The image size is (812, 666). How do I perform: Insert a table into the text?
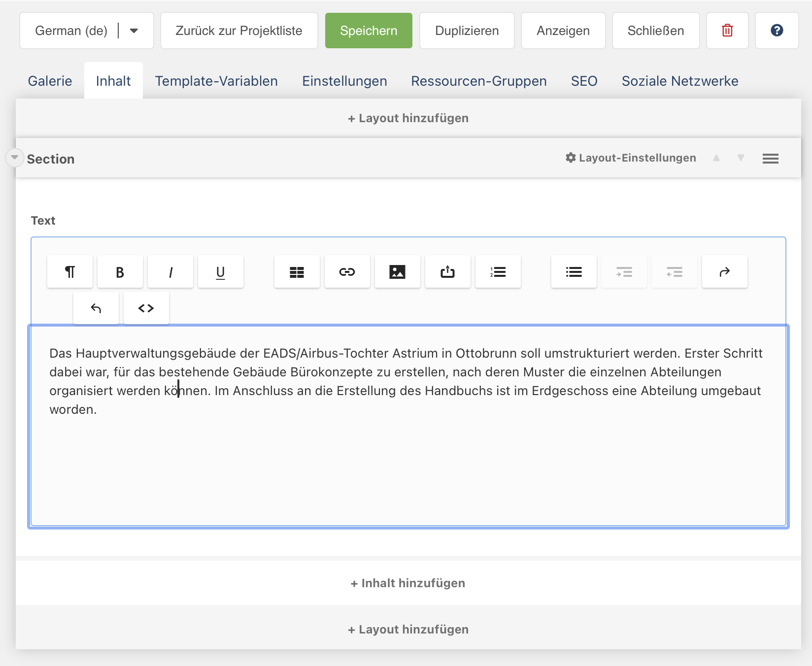(297, 272)
